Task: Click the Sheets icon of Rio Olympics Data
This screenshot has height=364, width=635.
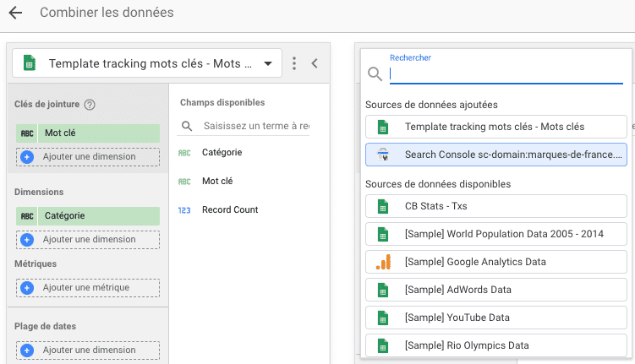Action: 383,345
